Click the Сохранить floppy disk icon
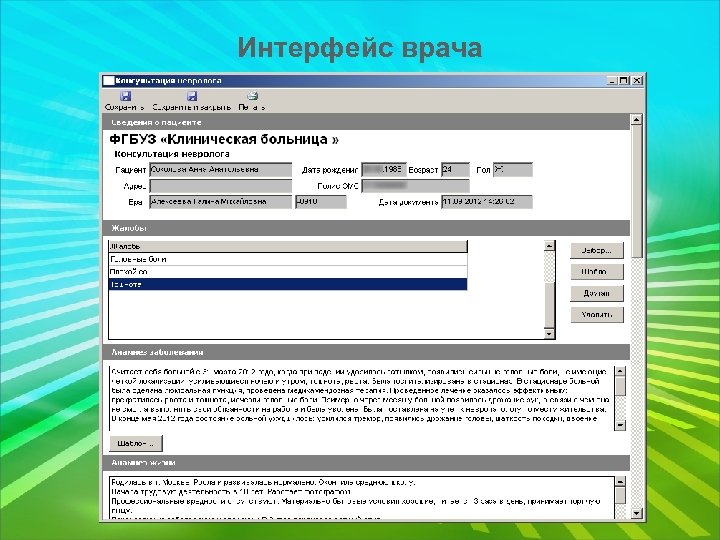 click(125, 96)
